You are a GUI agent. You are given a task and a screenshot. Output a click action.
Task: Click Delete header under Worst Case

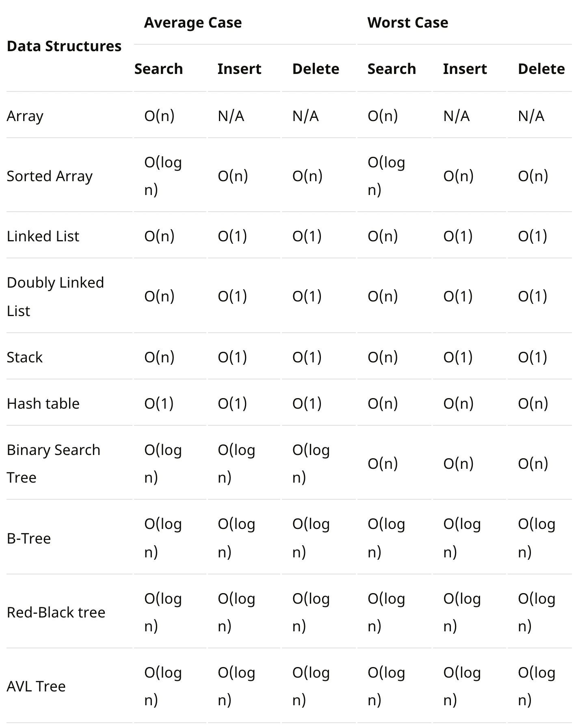pyautogui.click(x=541, y=69)
